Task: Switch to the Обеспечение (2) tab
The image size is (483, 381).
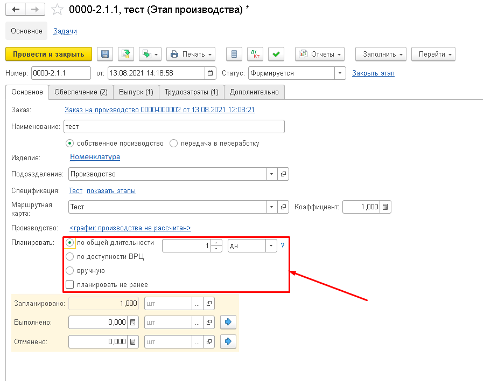Action: click(81, 92)
